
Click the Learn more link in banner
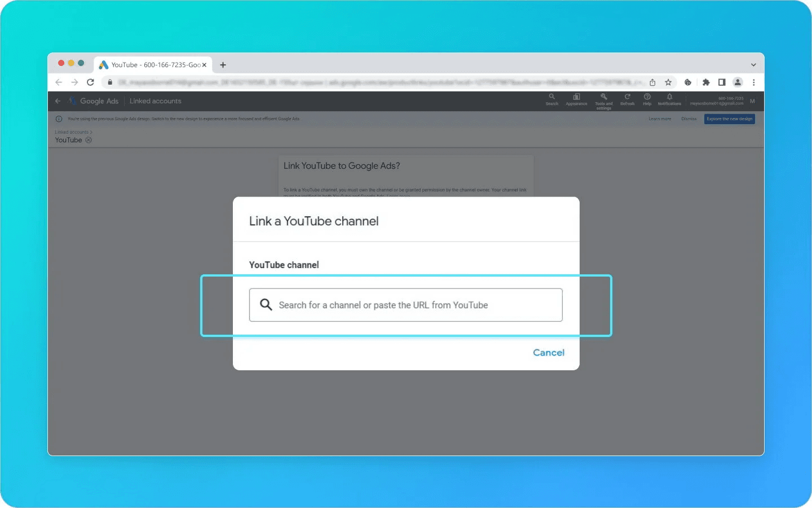click(x=660, y=119)
